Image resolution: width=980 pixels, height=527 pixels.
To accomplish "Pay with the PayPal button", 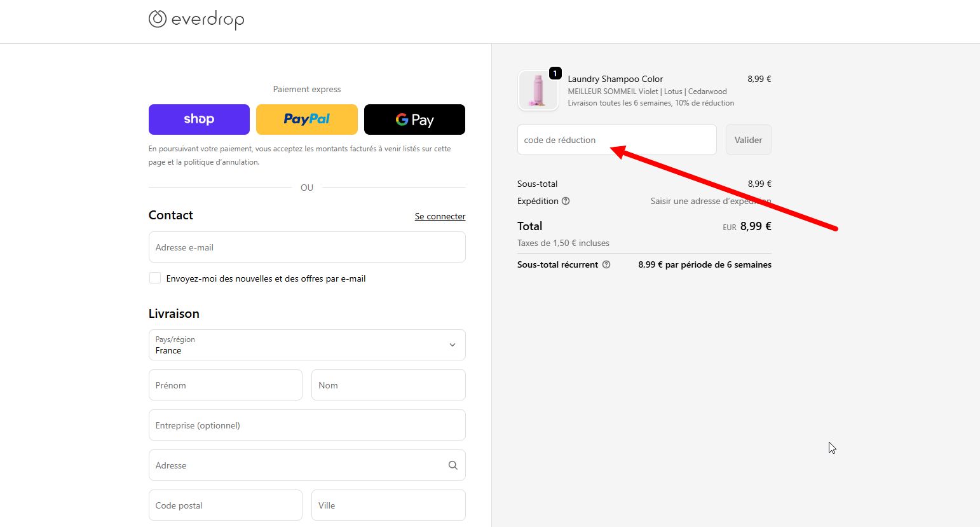I will 307,120.
